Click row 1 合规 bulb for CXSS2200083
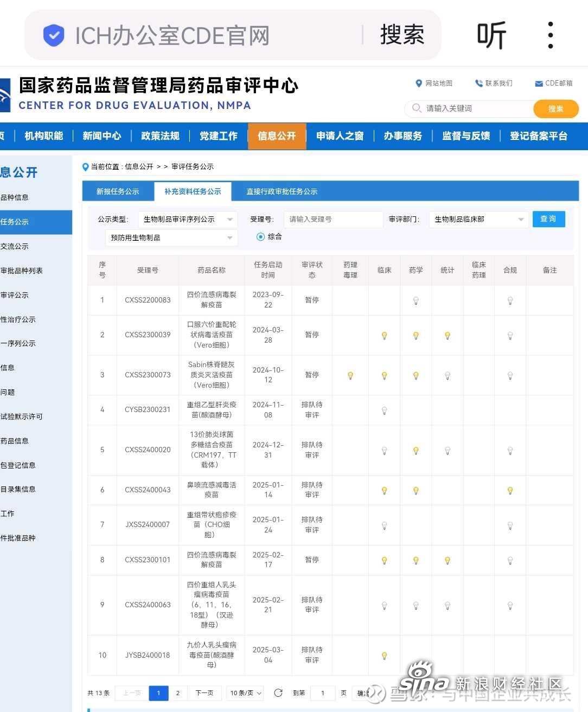 pyautogui.click(x=510, y=300)
